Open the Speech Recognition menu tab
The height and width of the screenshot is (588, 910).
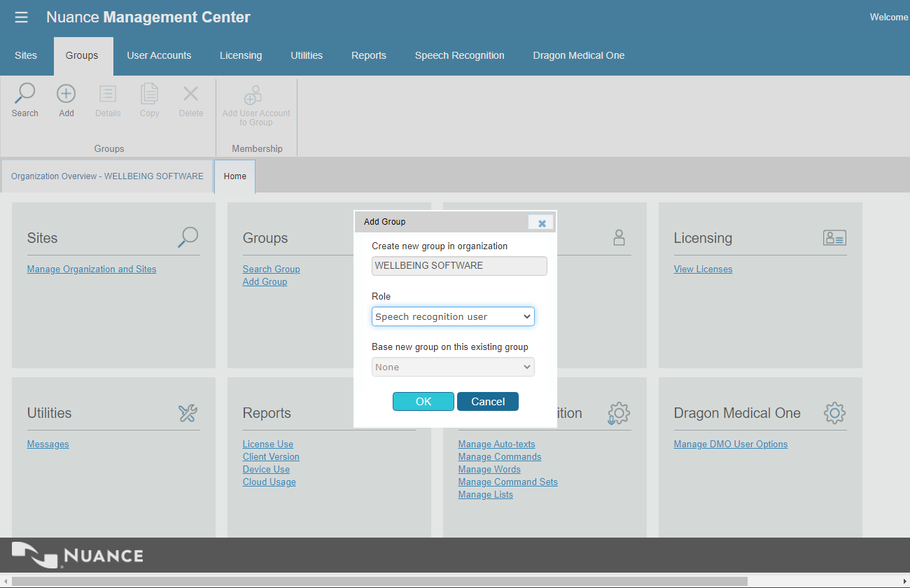(459, 55)
